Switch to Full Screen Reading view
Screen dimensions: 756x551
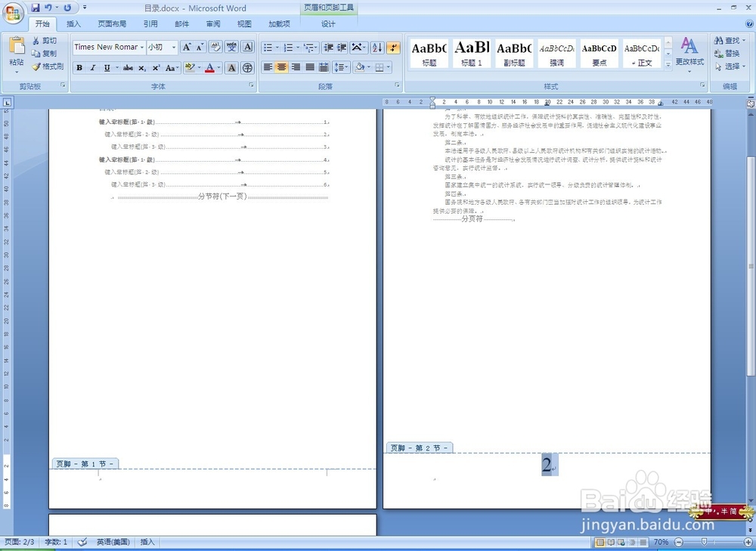(x=610, y=543)
